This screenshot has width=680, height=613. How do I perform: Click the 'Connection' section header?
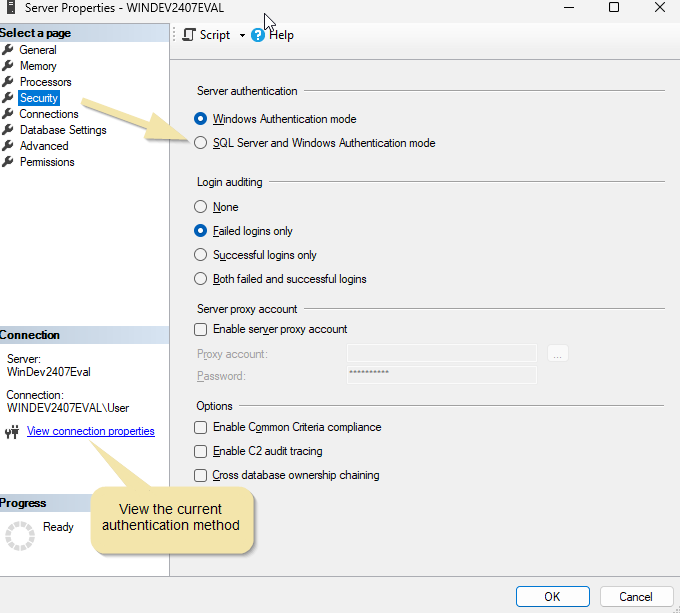[30, 335]
